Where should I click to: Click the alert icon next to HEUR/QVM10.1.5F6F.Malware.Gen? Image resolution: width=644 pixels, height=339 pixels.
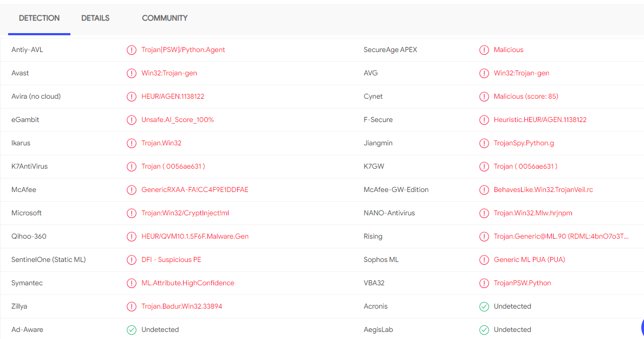132,236
